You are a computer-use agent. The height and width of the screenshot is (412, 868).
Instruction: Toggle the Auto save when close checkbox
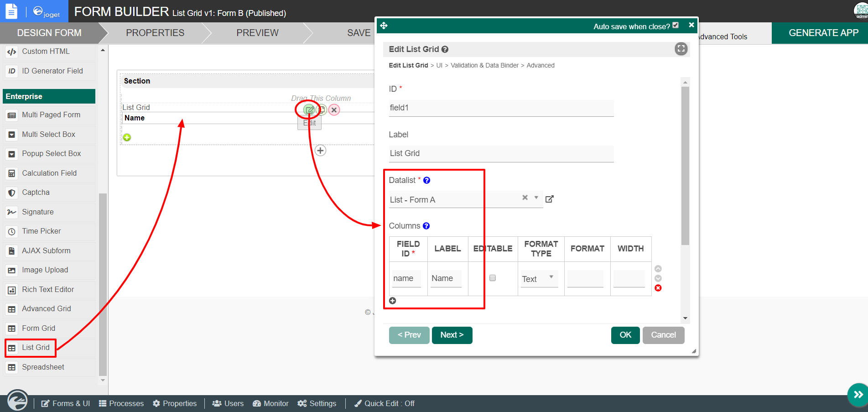[676, 26]
